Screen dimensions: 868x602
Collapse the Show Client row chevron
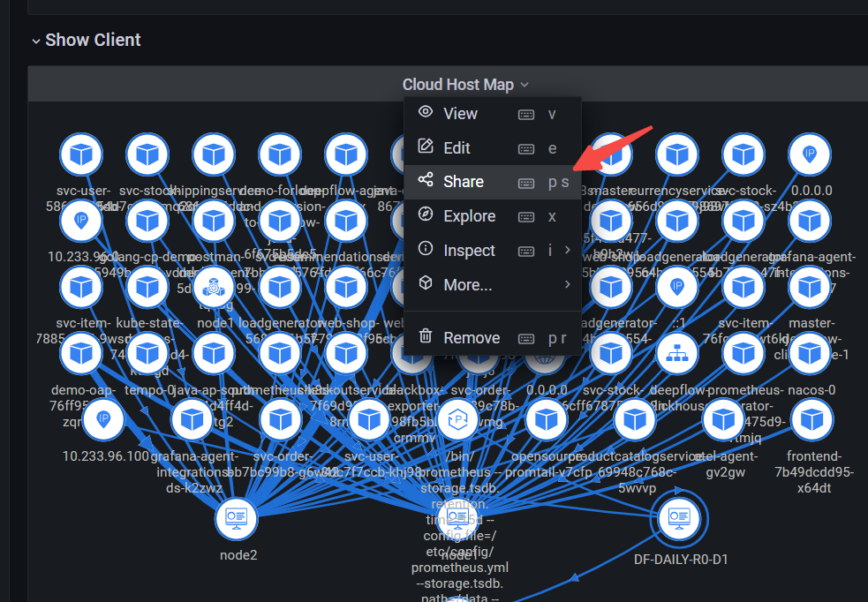coord(35,41)
